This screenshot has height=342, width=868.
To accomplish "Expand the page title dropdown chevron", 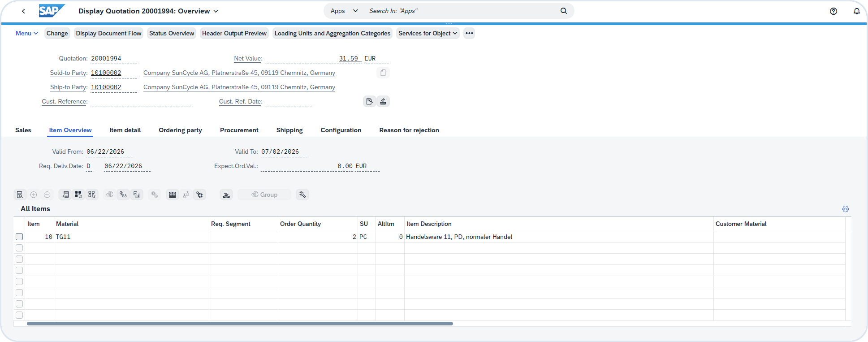I will click(216, 11).
